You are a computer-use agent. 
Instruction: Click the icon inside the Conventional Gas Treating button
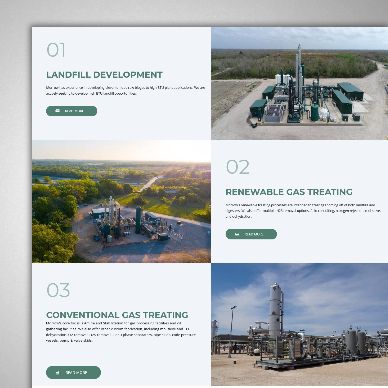58,372
